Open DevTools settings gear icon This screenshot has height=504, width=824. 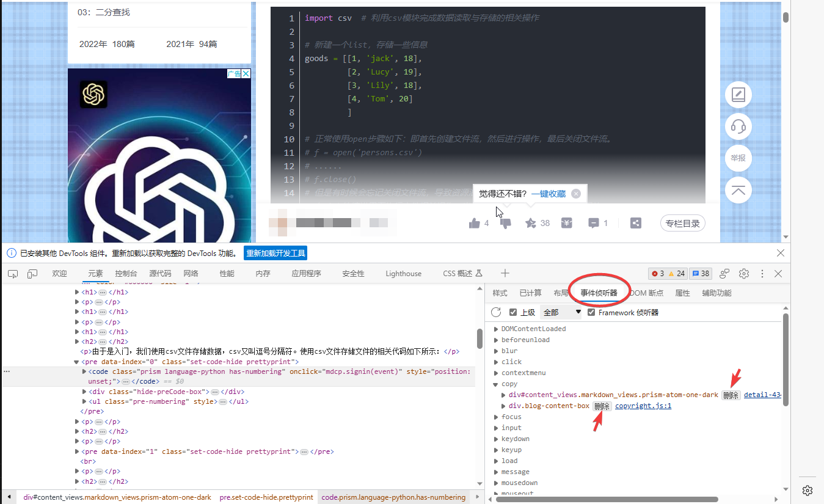[x=744, y=274]
